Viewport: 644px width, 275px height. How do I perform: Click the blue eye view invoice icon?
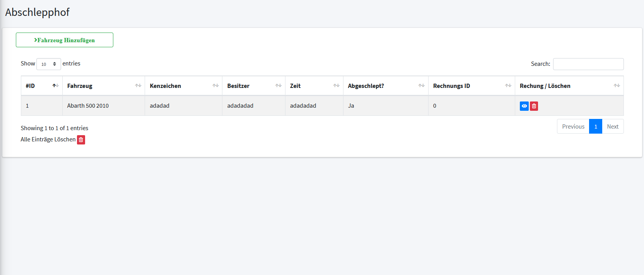(x=524, y=106)
